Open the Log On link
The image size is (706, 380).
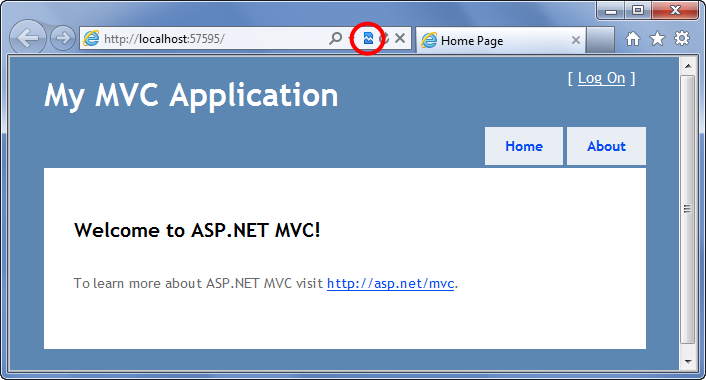[x=602, y=78]
